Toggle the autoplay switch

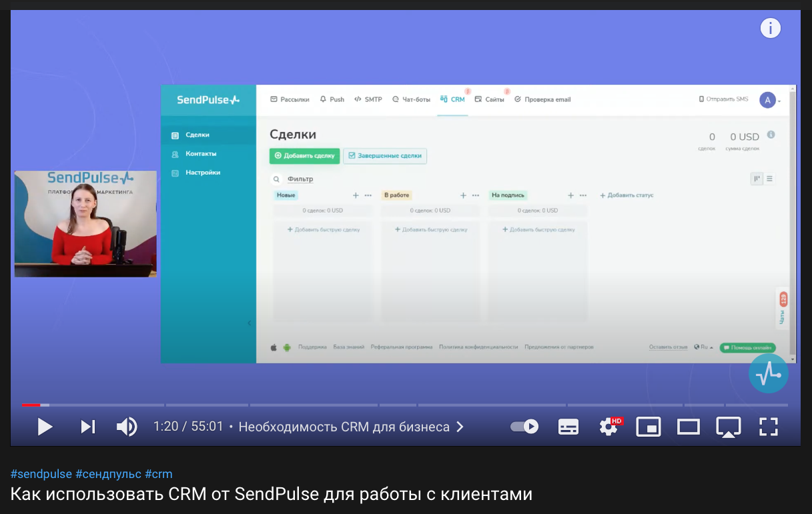524,427
